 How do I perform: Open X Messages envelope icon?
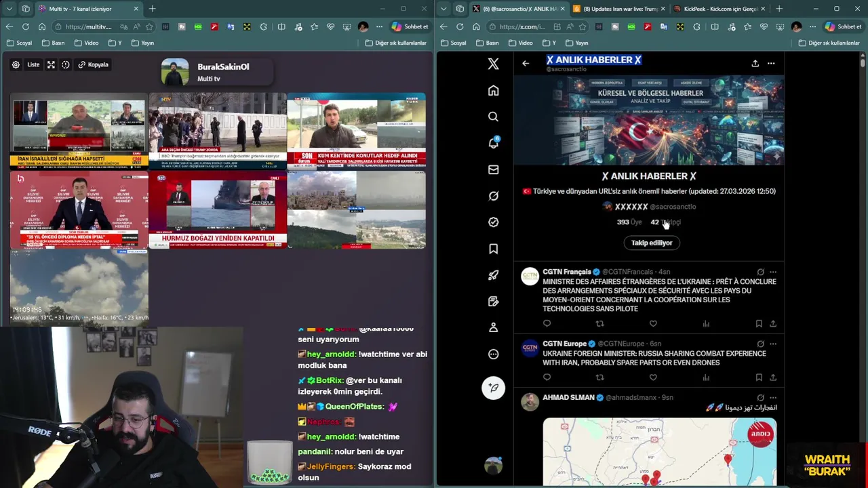coord(493,169)
